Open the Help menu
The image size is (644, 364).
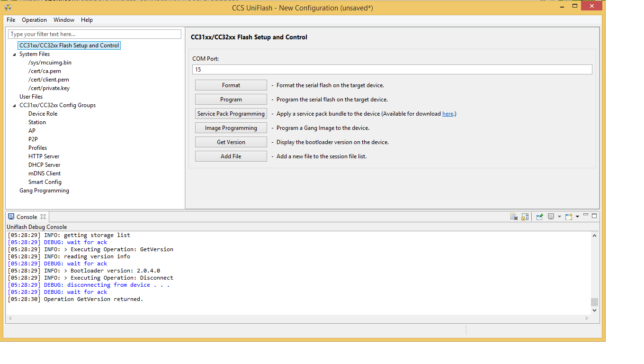click(87, 20)
